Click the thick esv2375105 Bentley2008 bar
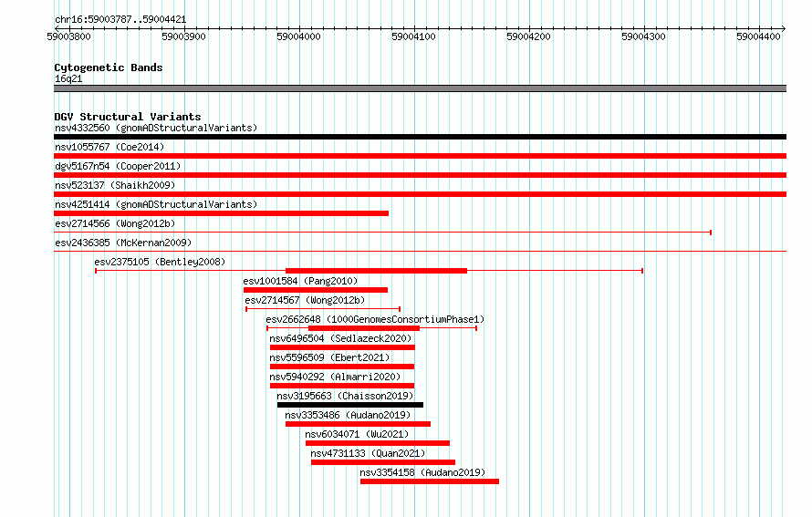 (x=377, y=271)
